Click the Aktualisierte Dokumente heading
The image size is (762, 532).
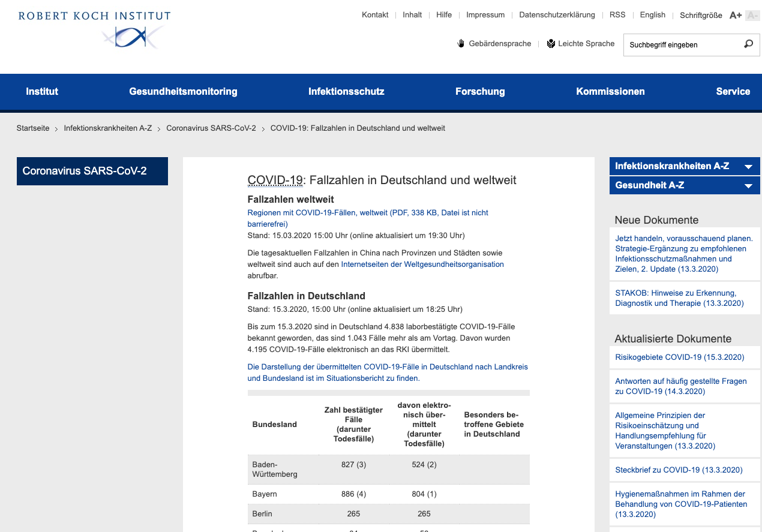673,339
